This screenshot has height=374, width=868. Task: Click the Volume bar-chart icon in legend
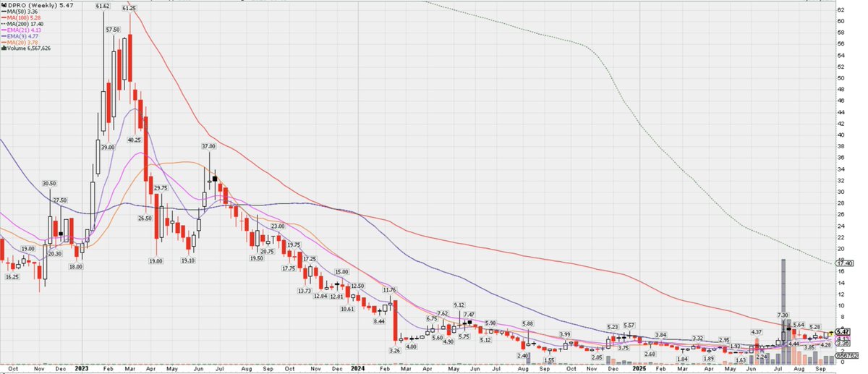pyautogui.click(x=3, y=48)
